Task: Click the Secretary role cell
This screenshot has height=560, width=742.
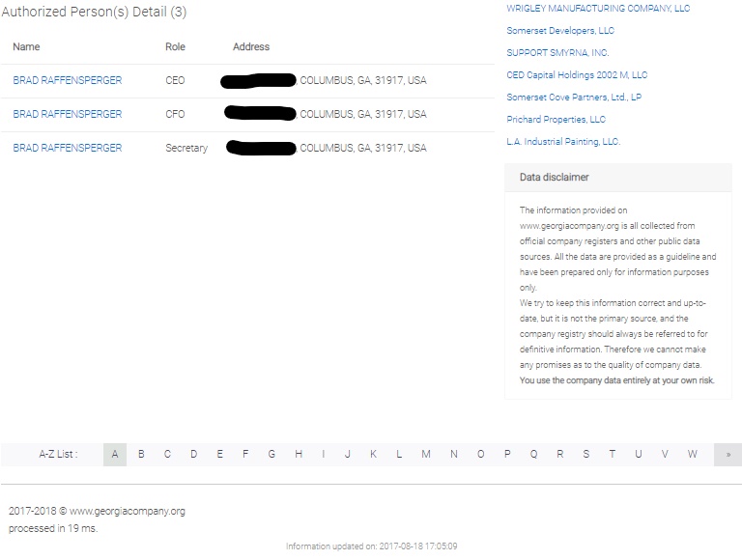Action: tap(186, 148)
